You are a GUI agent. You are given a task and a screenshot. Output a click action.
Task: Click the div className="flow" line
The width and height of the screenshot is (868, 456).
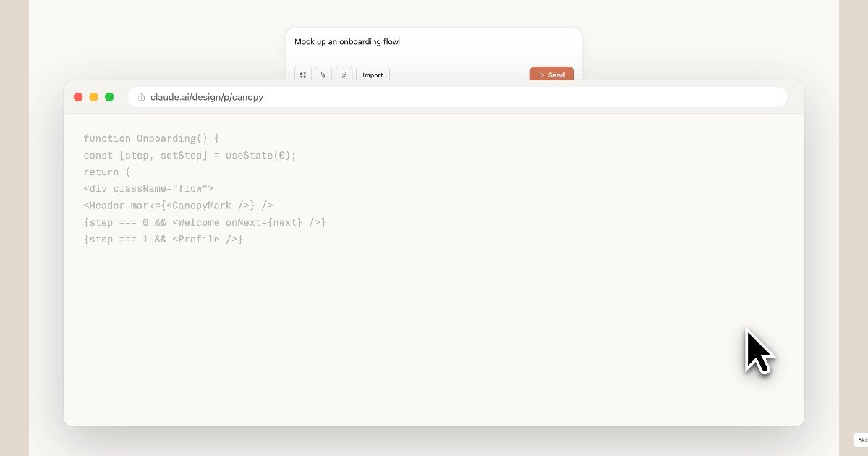click(148, 189)
